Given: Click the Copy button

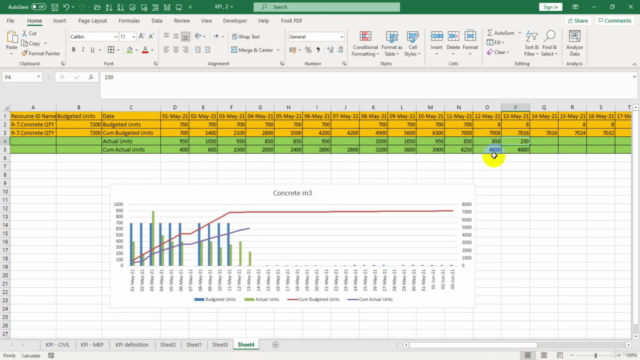Looking at the screenshot, I should 31,43.
